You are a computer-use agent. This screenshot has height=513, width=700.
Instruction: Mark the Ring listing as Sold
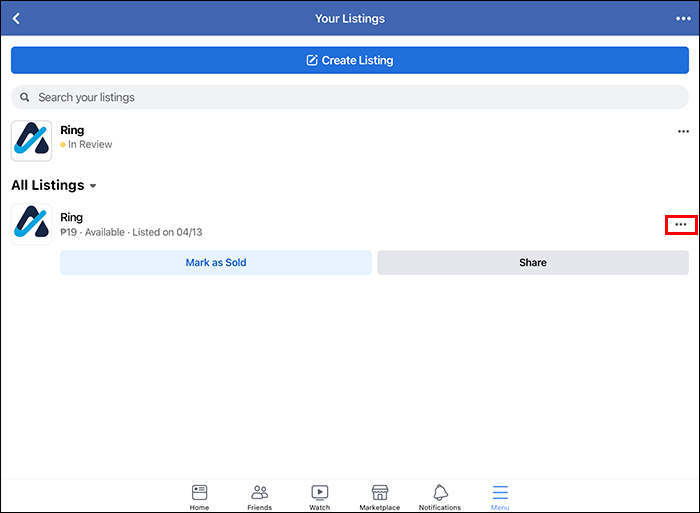[216, 263]
